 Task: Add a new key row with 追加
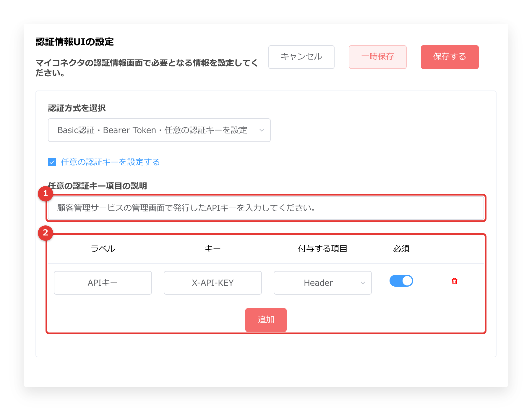(x=266, y=320)
